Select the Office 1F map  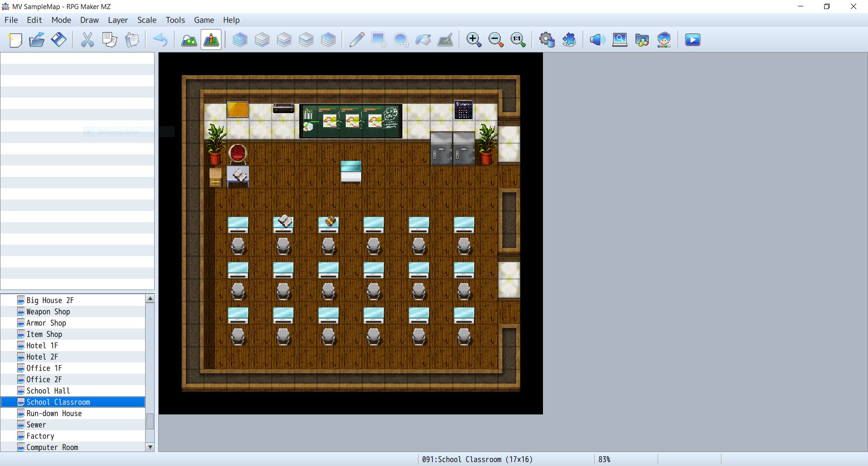click(73, 368)
